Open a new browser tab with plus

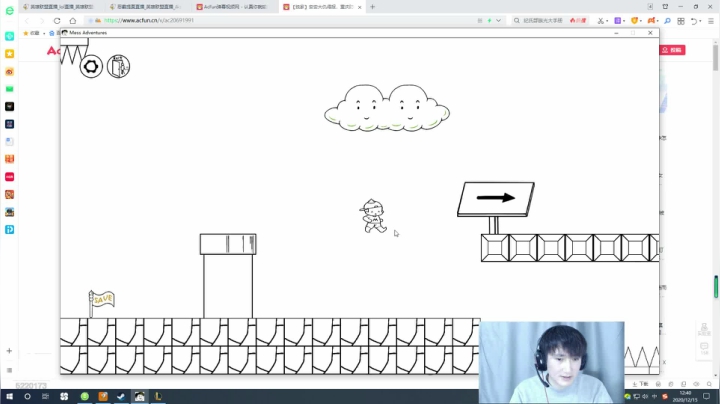(372, 7)
